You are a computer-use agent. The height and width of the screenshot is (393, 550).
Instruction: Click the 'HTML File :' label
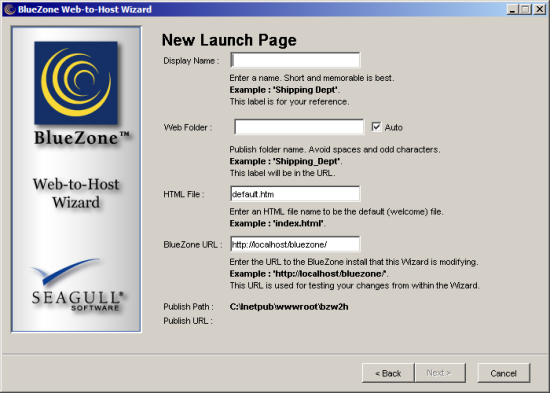[x=184, y=194]
